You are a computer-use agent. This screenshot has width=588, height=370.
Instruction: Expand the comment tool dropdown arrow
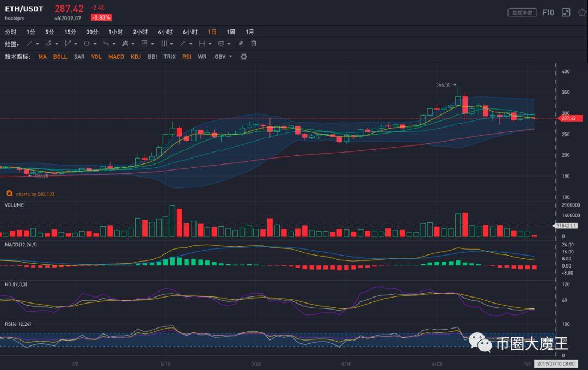click(229, 44)
